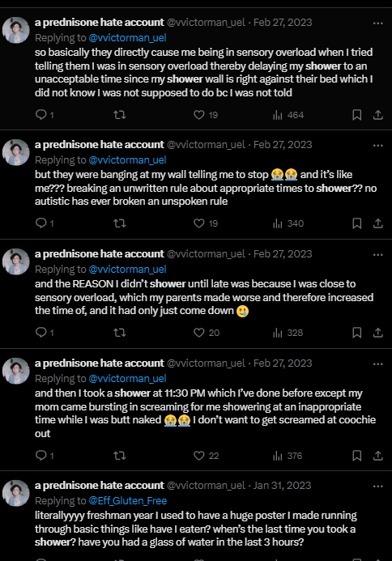
Task: Click the avatar on the freshman year poster tweet
Action: coord(15,493)
